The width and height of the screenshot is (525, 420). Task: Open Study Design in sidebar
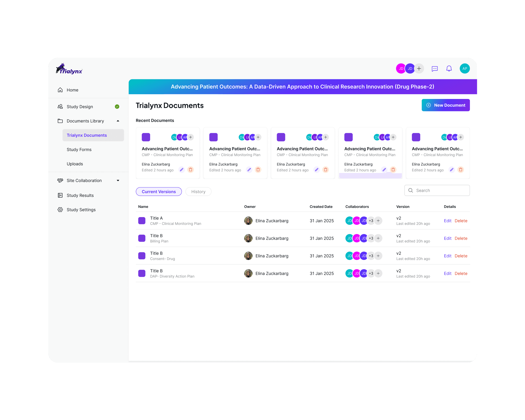click(x=80, y=107)
